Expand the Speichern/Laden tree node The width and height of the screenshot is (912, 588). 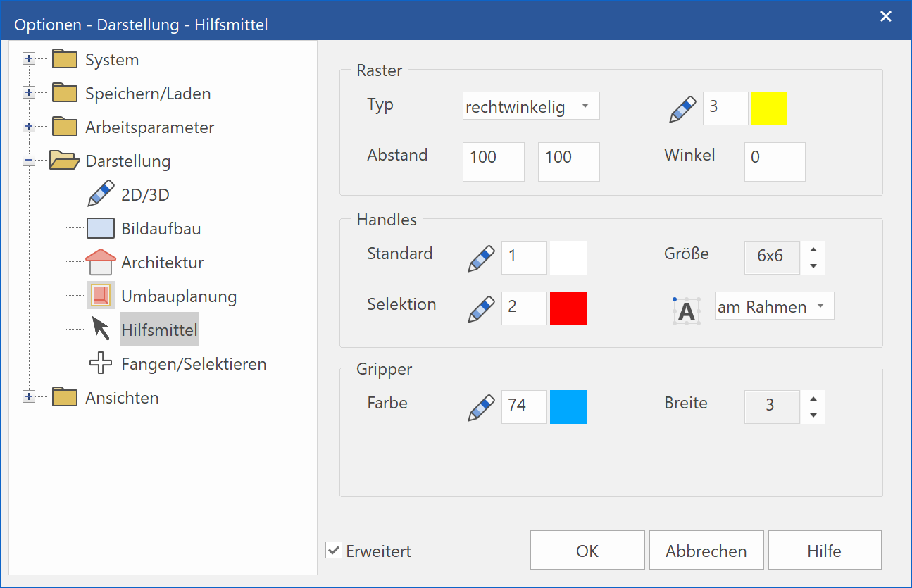pos(29,93)
